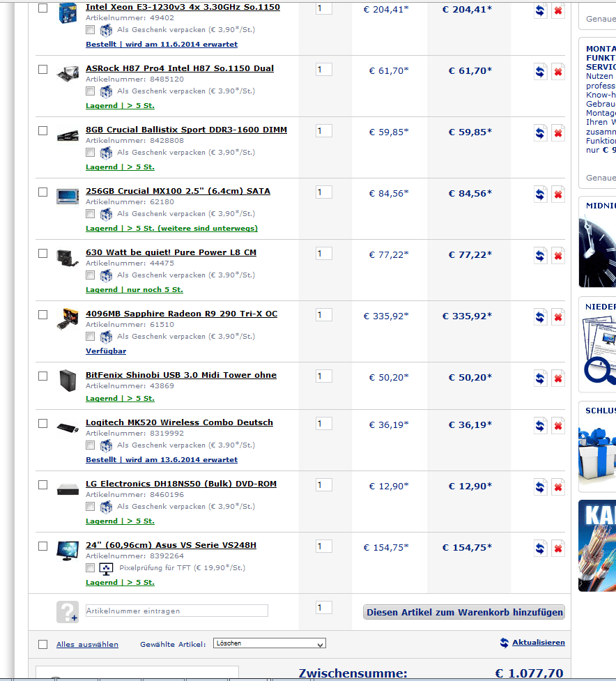Update the ASRock H87 Pro4 row with refresh icon
The width and height of the screenshot is (616, 681).
coord(540,72)
